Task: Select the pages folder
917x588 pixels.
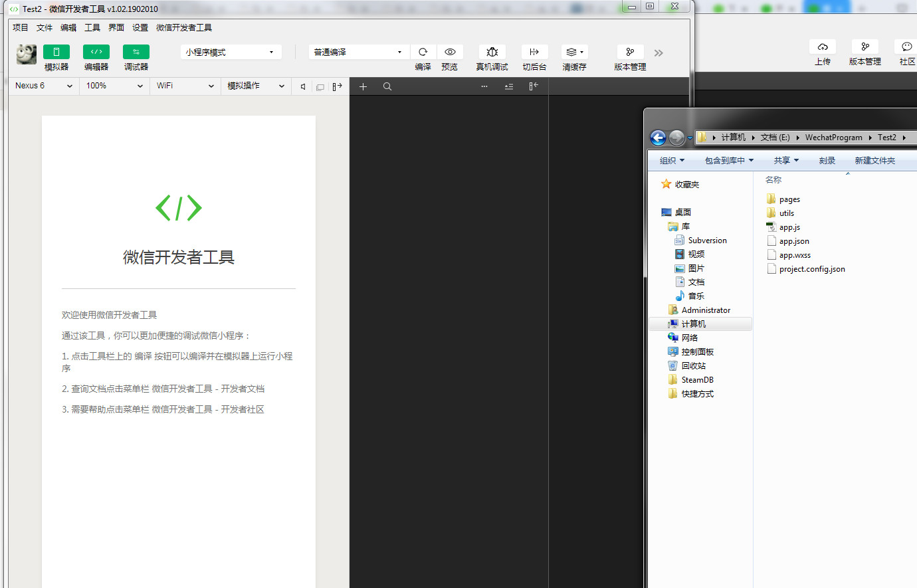Action: [x=783, y=199]
